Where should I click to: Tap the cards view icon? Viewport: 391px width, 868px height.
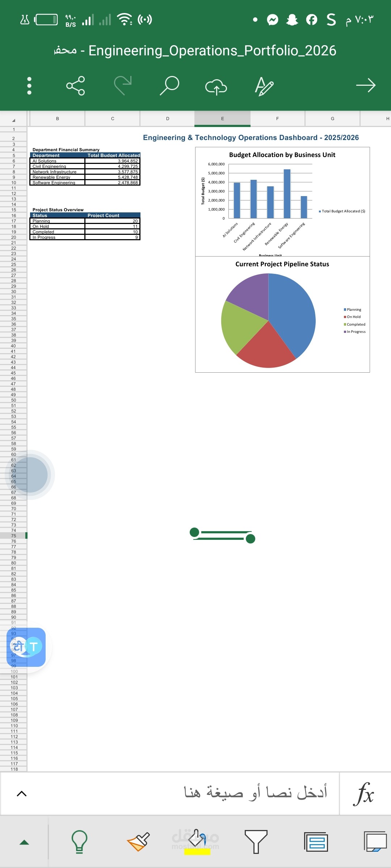[316, 842]
